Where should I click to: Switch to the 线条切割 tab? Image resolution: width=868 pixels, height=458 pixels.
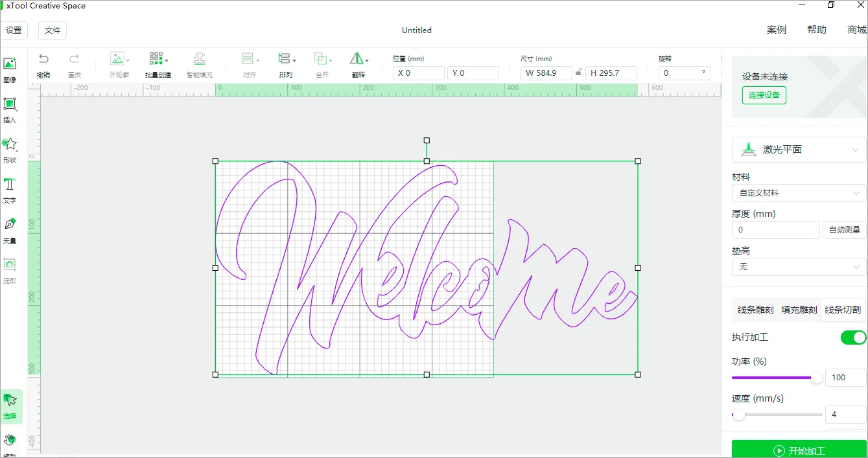click(843, 310)
